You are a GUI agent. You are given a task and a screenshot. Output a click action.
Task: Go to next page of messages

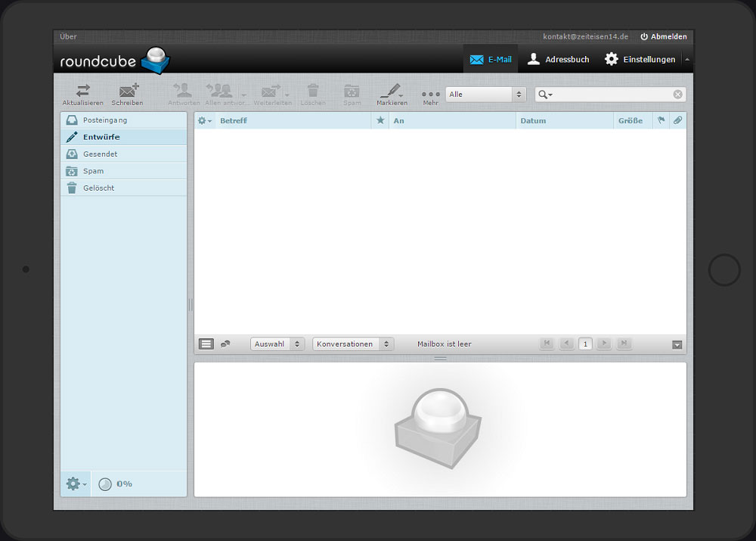(603, 344)
